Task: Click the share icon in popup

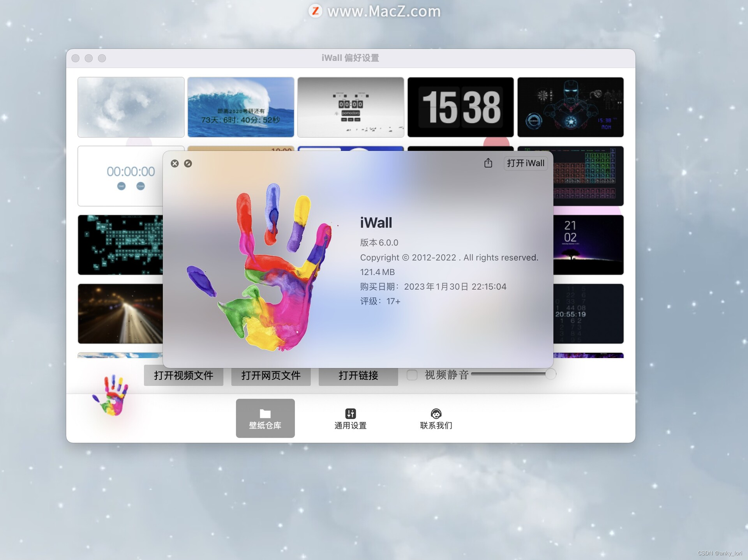Action: [x=488, y=163]
